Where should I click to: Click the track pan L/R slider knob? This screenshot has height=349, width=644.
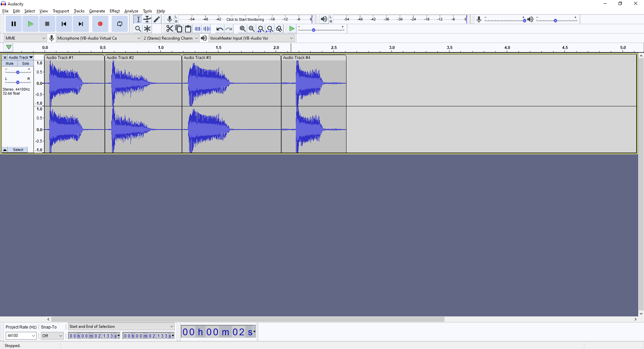[x=18, y=82]
